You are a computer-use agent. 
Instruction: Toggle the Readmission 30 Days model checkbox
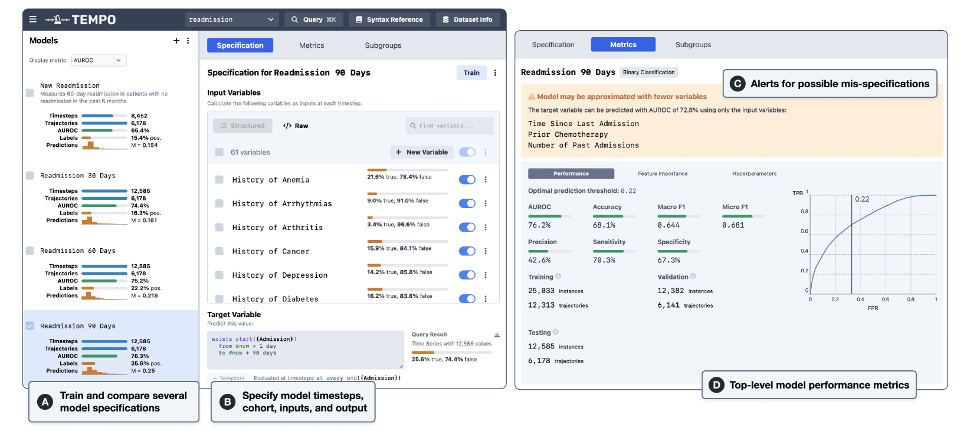click(x=30, y=175)
